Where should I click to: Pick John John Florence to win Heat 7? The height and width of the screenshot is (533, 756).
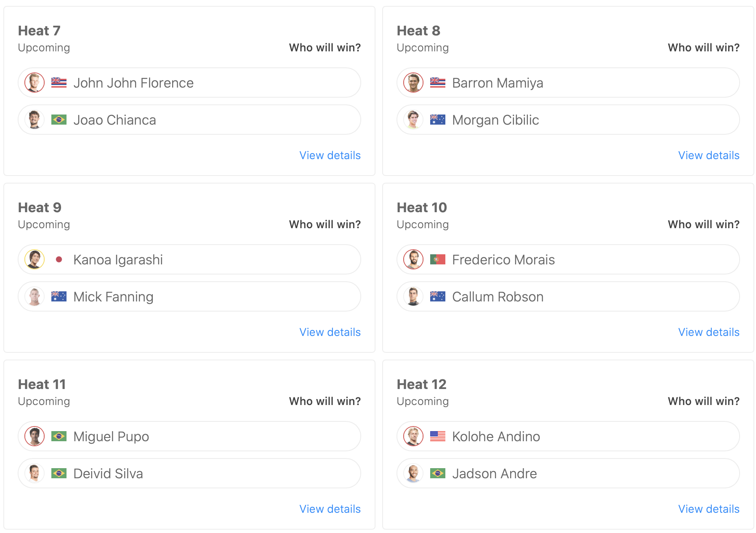pyautogui.click(x=189, y=83)
